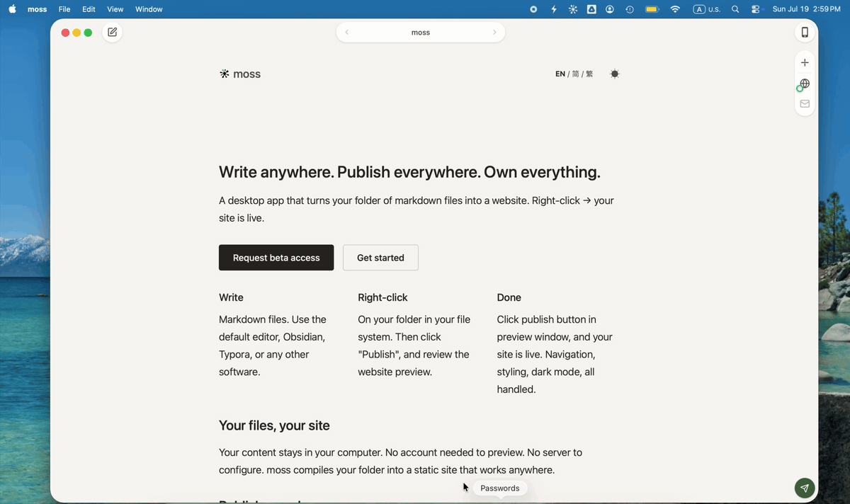
Task: Click the "Write anywhere. Publish everywhere" headline
Action: (x=409, y=172)
